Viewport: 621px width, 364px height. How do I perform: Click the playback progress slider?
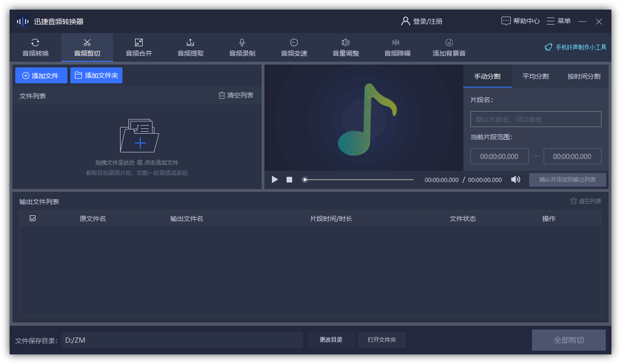click(x=358, y=180)
